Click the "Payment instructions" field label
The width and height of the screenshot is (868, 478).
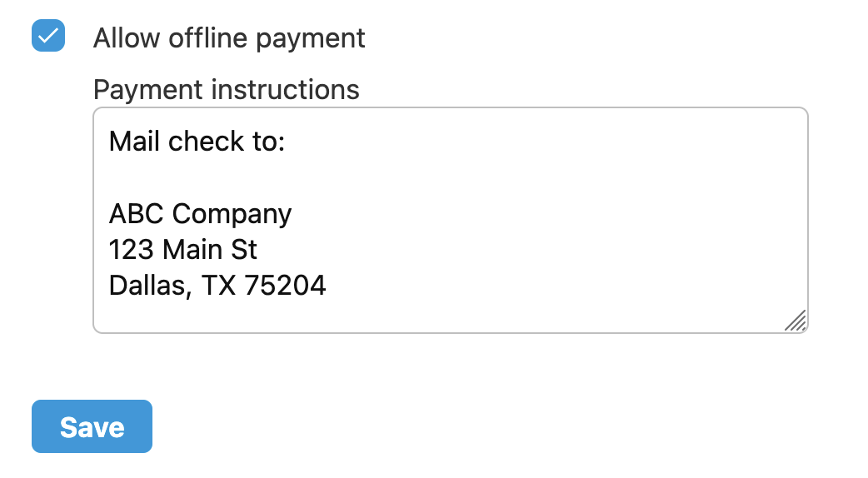[x=226, y=89]
